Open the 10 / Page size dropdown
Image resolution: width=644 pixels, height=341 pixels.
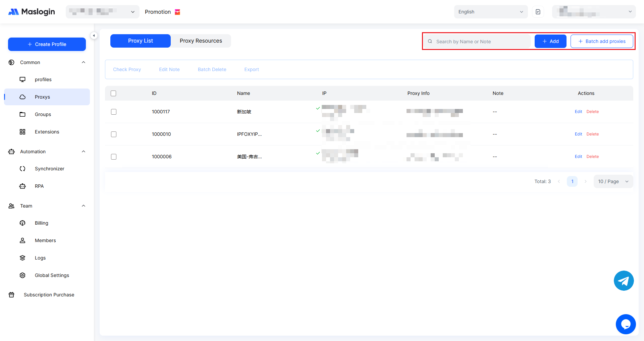(613, 181)
